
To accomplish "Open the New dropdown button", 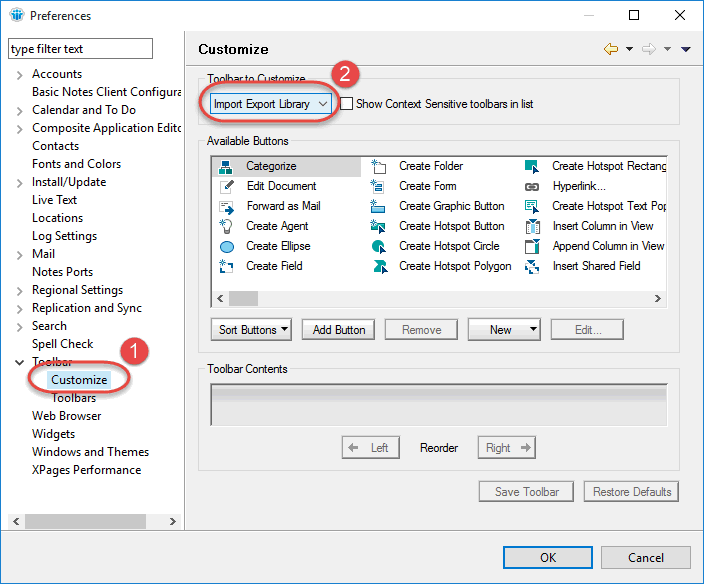I will coord(504,330).
